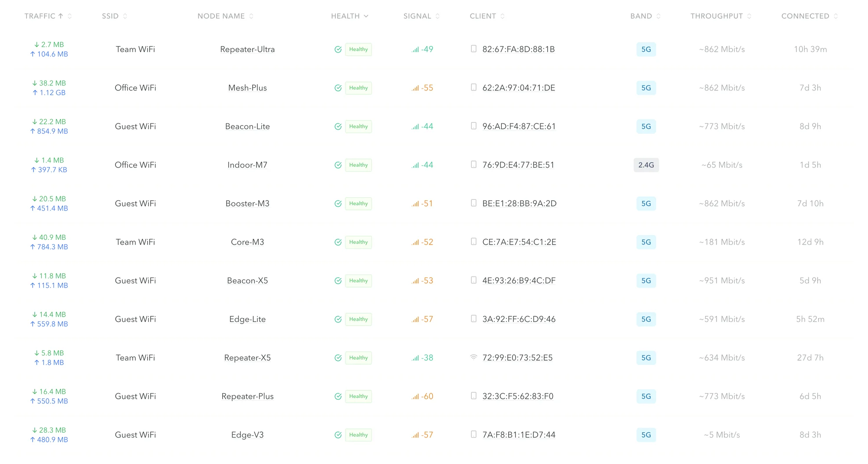Sort by Traffic column sort arrows

(x=69, y=16)
